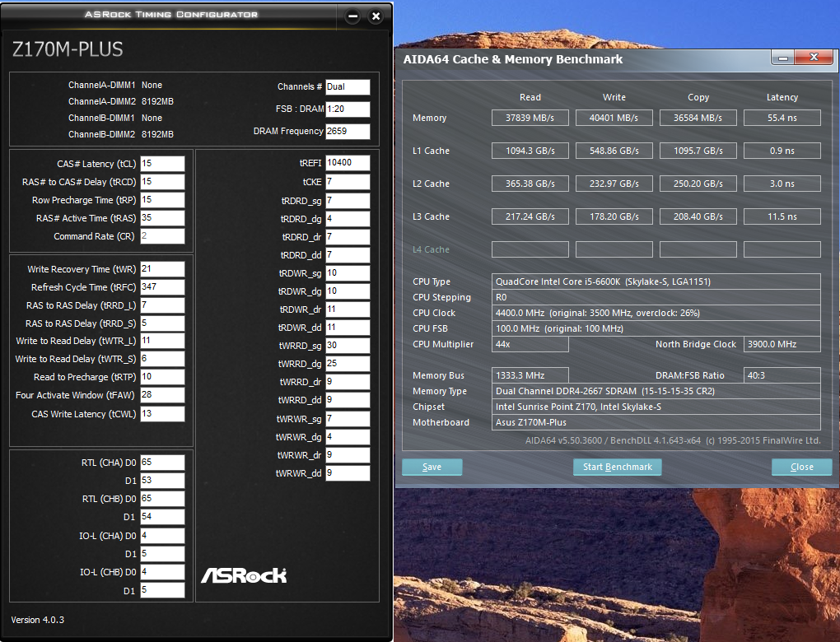Select the Four Activate Window (tFAW) field
Image resolution: width=840 pixels, height=642 pixels.
pyautogui.click(x=162, y=395)
